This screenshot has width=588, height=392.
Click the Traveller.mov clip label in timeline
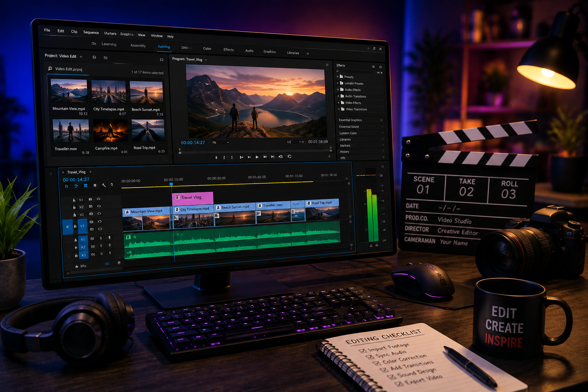click(273, 205)
